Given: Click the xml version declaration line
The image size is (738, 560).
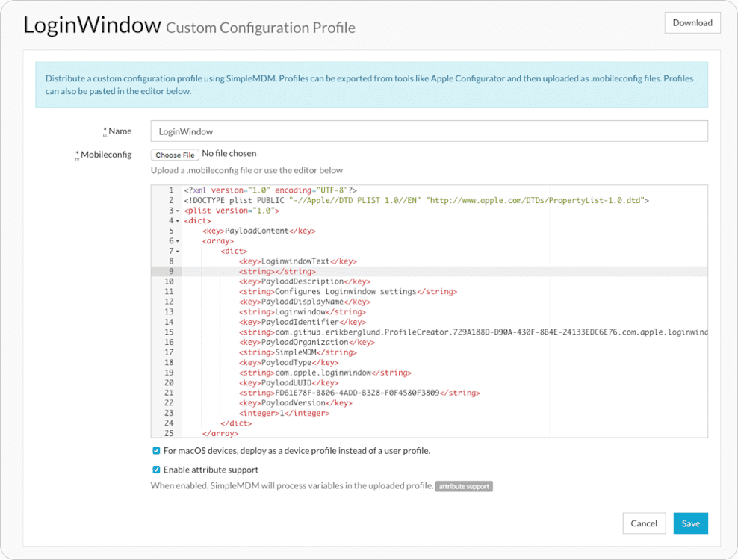Looking at the screenshot, I should 270,190.
